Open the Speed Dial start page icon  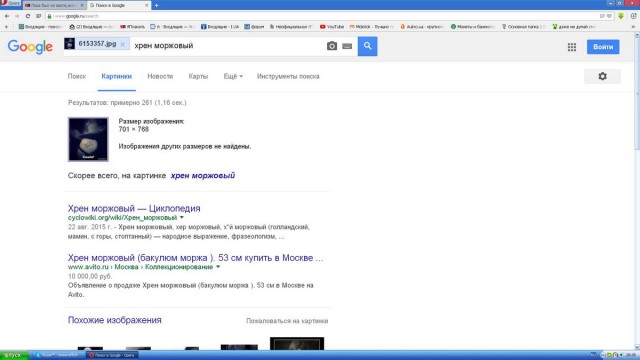pos(38,16)
